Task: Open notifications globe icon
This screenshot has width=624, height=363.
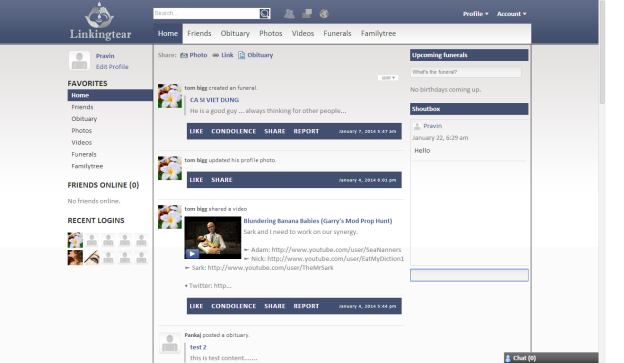Action: [x=324, y=14]
